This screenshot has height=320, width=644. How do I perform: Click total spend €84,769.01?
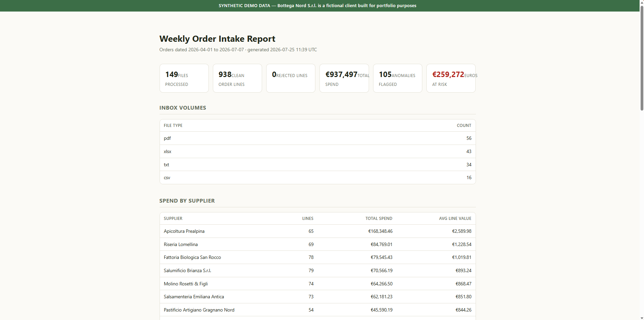(382, 244)
